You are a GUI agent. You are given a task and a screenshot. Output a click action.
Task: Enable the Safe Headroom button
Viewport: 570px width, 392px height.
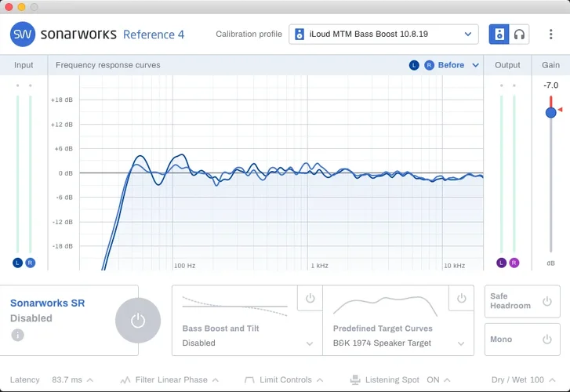tap(521, 301)
